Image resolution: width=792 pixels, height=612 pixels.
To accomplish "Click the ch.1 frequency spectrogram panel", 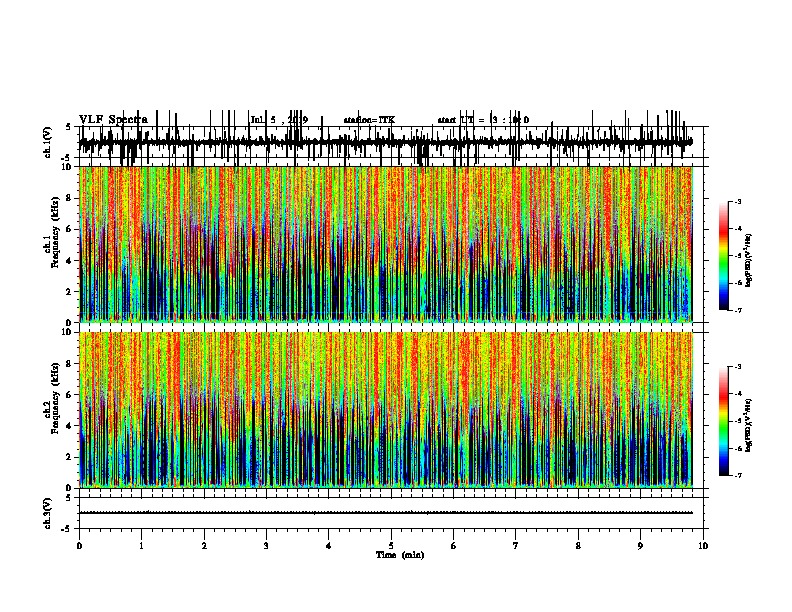I will (386, 244).
